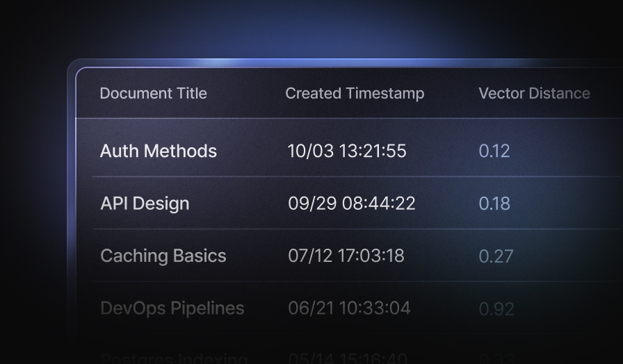Viewport: 623px width, 364px height.
Task: Click the dark background above the table
Action: pos(311,28)
